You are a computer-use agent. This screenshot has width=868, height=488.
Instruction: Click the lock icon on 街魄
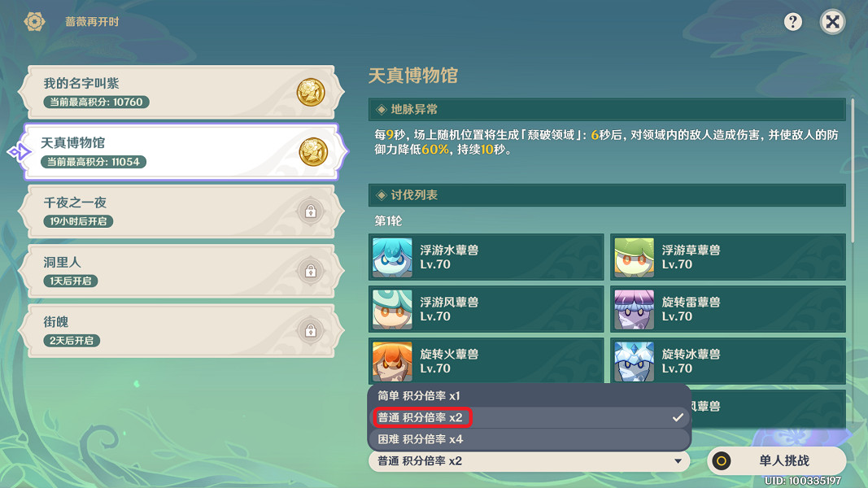coord(311,331)
